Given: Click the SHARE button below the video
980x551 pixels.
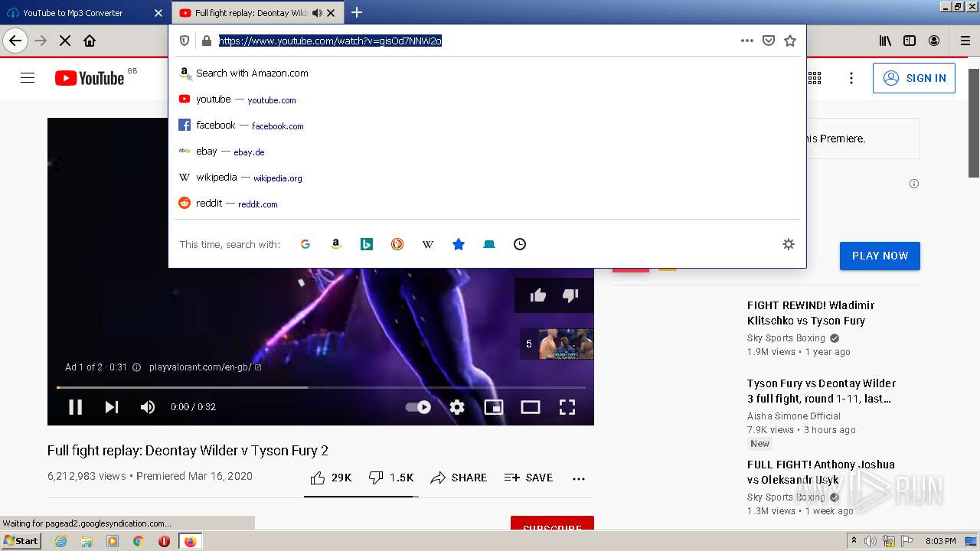Looking at the screenshot, I should pyautogui.click(x=459, y=478).
